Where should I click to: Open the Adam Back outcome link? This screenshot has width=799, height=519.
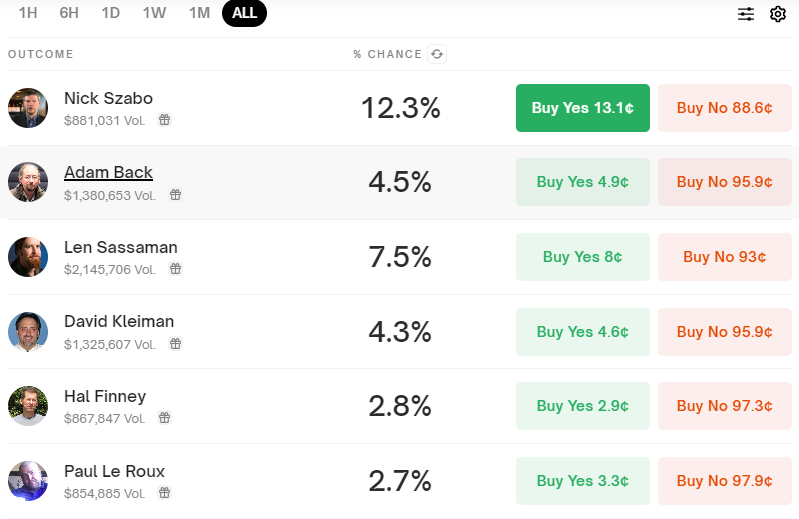coord(109,173)
